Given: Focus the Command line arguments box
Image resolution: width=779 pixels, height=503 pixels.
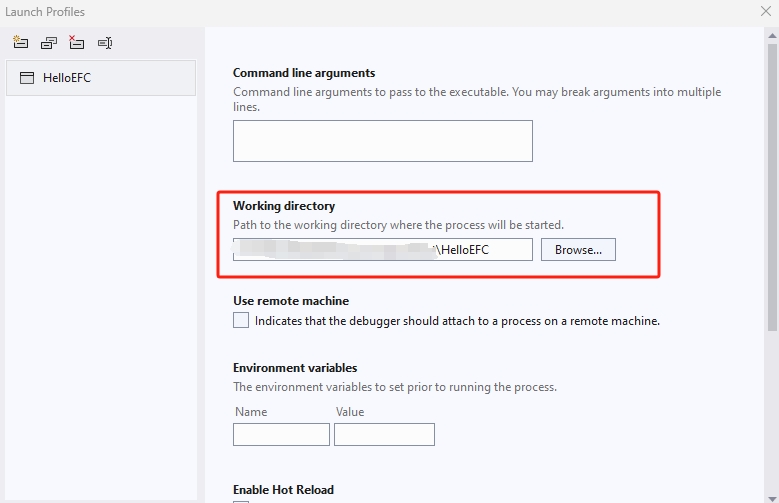Looking at the screenshot, I should point(382,141).
